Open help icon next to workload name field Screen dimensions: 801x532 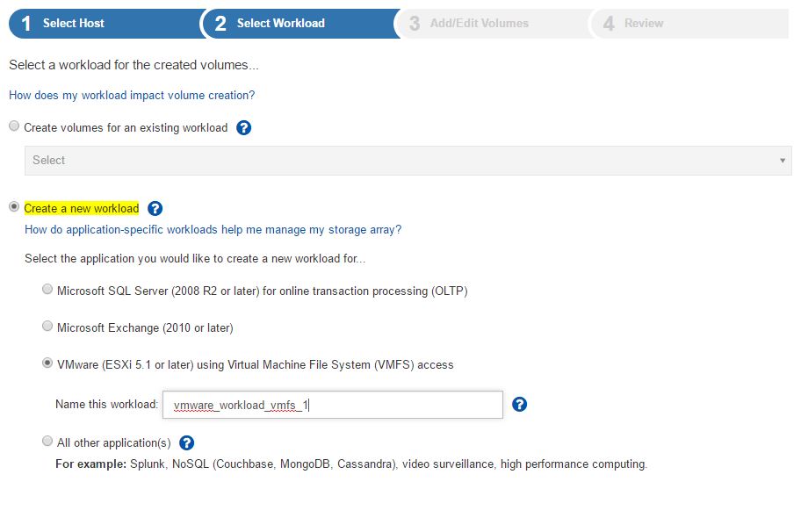coord(518,405)
